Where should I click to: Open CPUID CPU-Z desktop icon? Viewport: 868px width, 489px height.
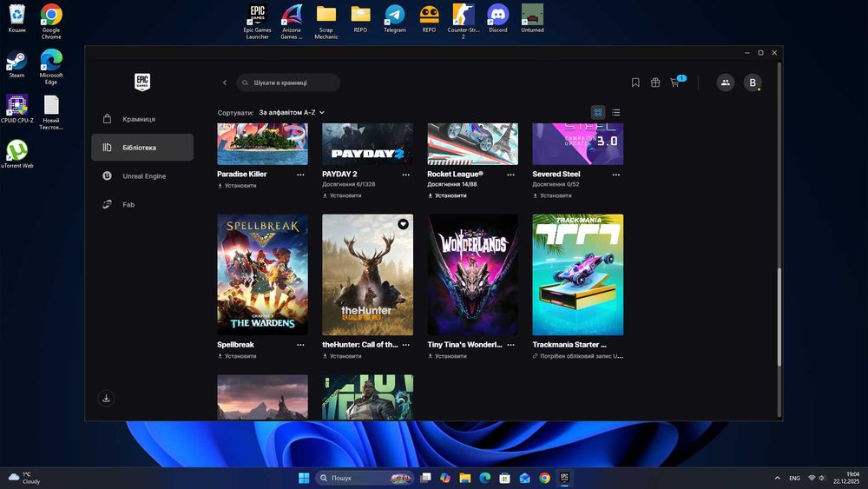[x=16, y=109]
